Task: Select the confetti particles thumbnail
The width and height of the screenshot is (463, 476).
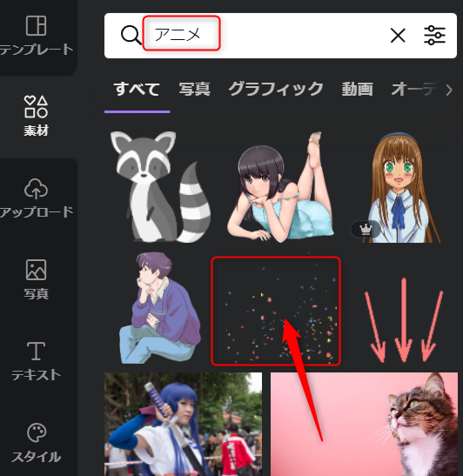Action: 276,311
